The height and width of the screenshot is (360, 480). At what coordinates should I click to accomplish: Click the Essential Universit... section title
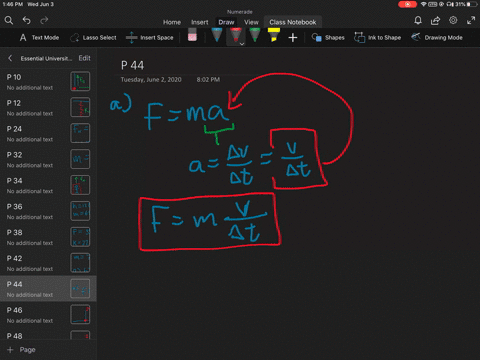point(46,59)
